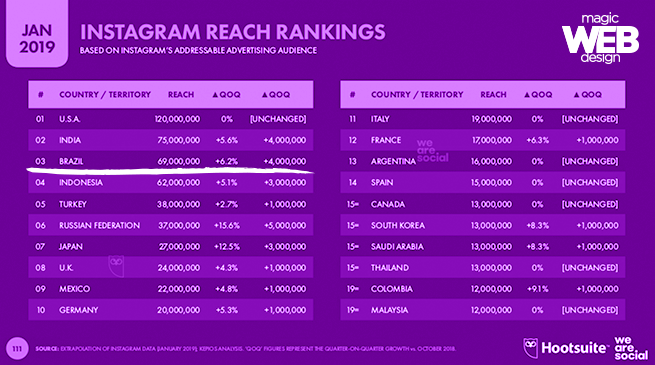
Task: Click Malaysia's [UNCHANGED] value
Action: [590, 310]
